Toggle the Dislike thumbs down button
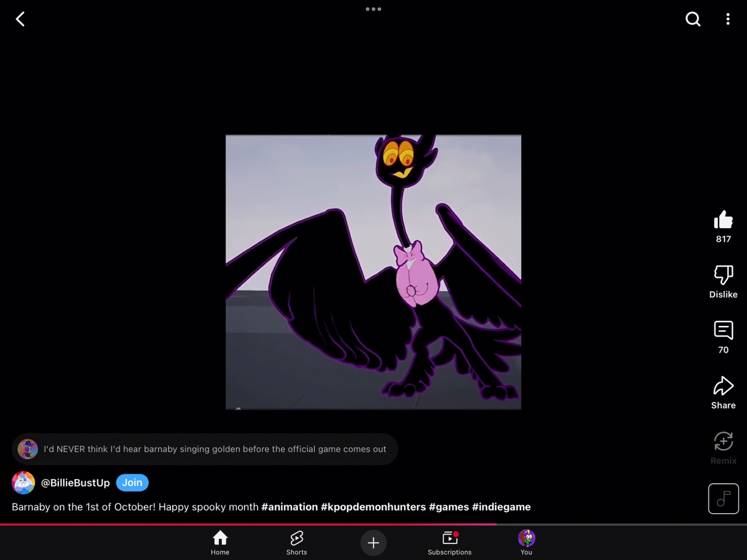This screenshot has width=747, height=560. click(x=723, y=276)
